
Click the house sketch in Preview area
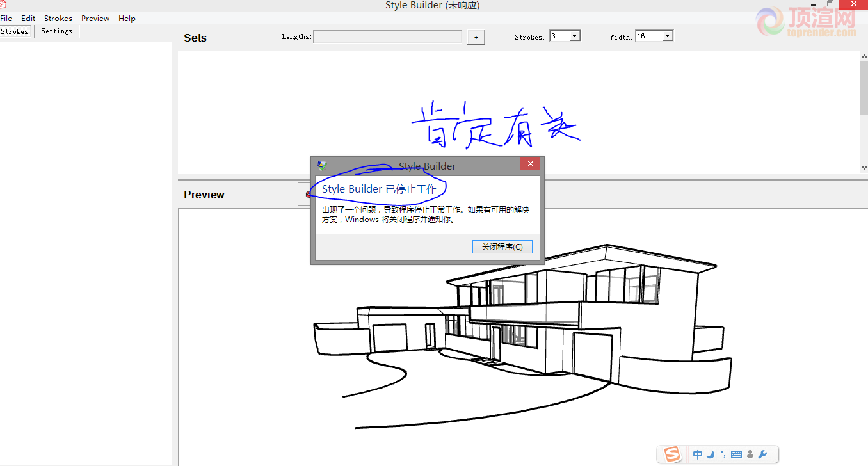pos(522,336)
